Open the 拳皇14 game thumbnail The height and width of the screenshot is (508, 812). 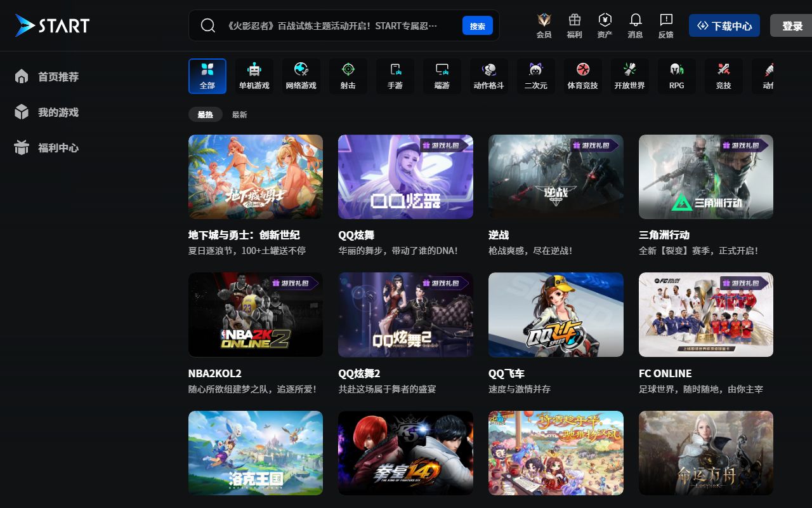(x=405, y=453)
